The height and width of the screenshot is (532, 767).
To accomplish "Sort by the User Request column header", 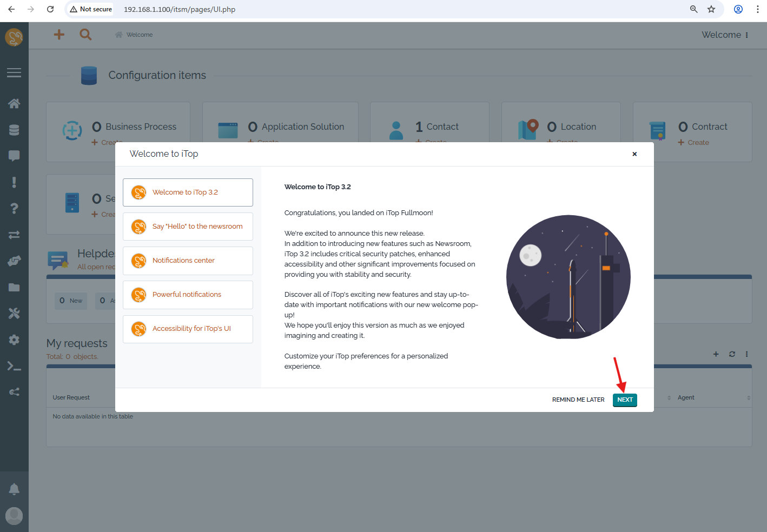I will point(71,398).
